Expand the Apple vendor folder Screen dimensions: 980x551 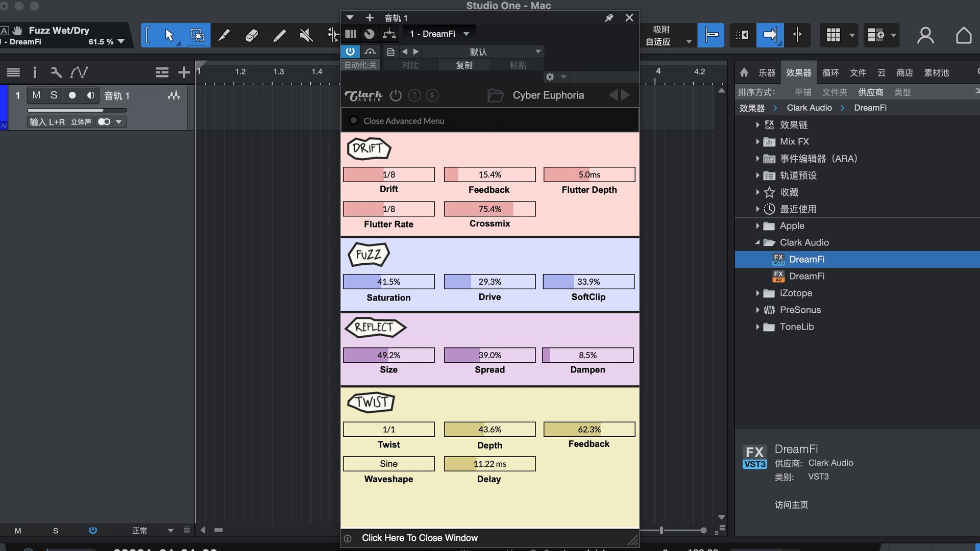pos(757,226)
